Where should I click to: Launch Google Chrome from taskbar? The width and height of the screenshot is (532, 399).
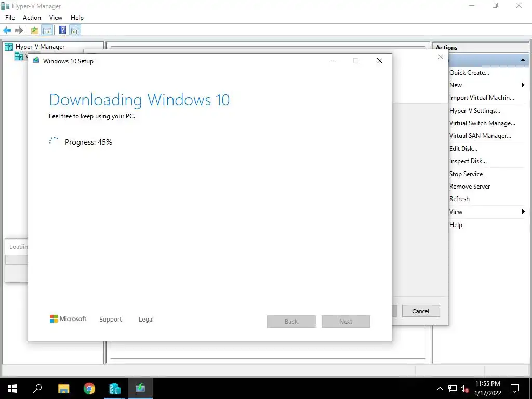pyautogui.click(x=89, y=389)
